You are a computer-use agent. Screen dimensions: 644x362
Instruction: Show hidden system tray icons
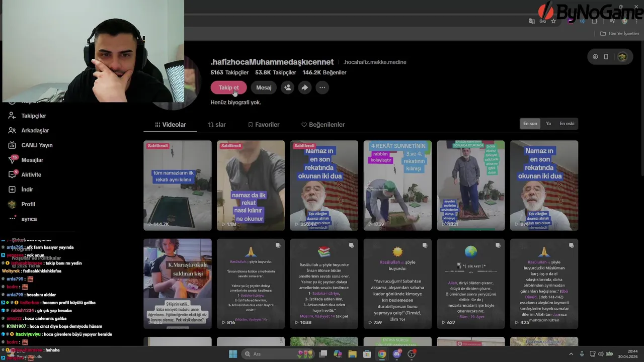pyautogui.click(x=571, y=354)
